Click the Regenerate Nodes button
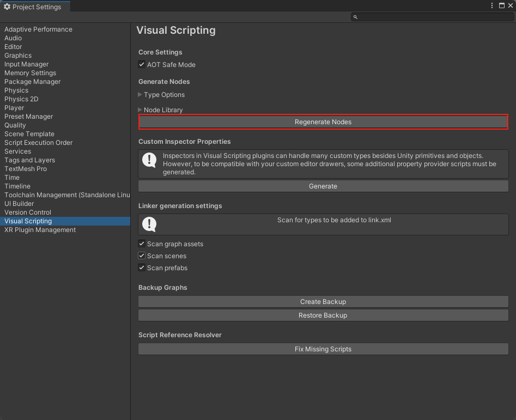516x420 pixels. [x=323, y=122]
